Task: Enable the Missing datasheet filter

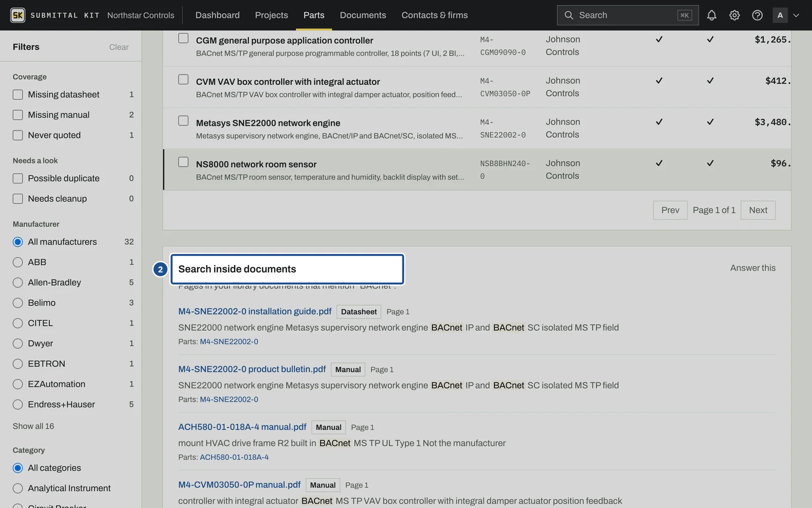Action: [18, 94]
